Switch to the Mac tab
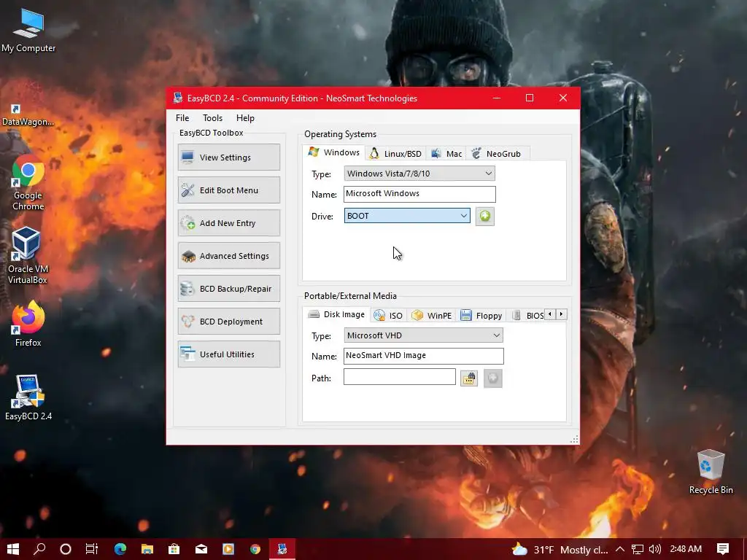747x560 pixels. 446,153
